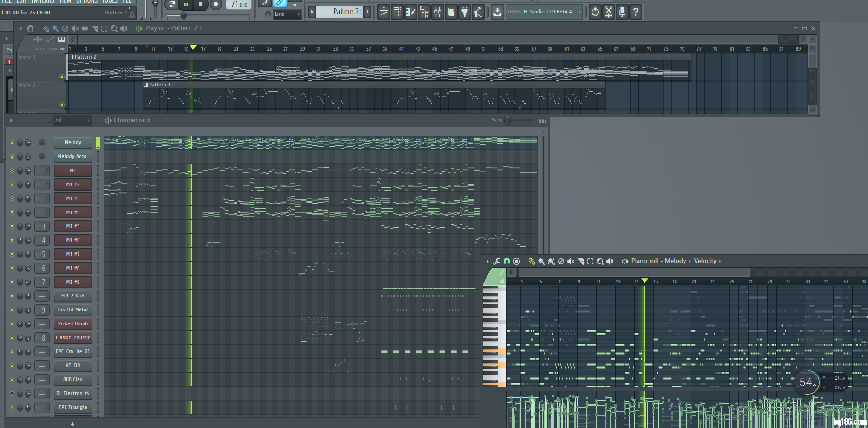Open project picker copy-pages icon

[x=451, y=12]
